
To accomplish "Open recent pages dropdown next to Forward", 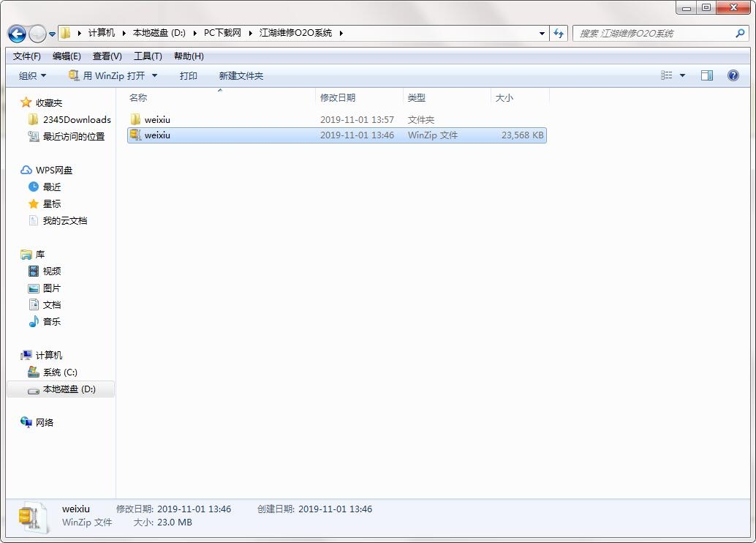I will click(52, 34).
